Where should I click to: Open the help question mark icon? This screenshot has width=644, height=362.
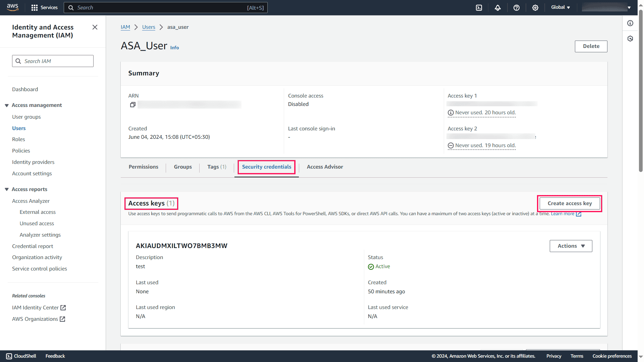[517, 7]
